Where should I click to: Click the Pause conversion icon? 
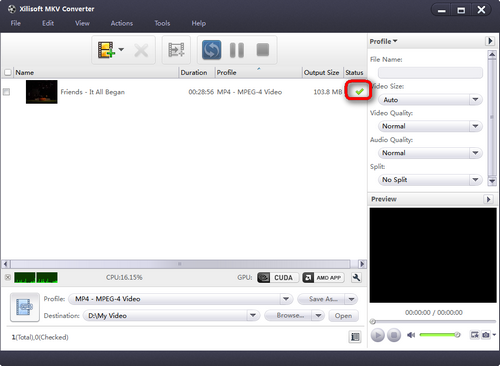tap(237, 50)
